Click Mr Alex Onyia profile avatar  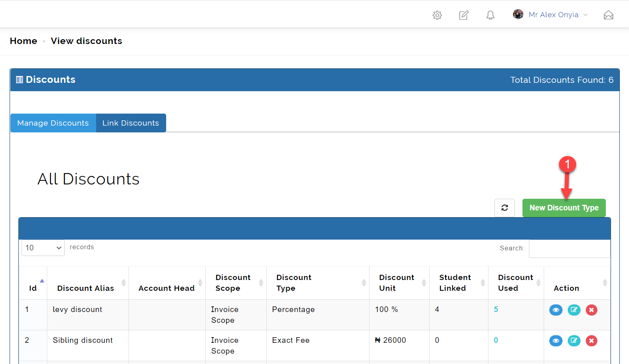pos(518,14)
